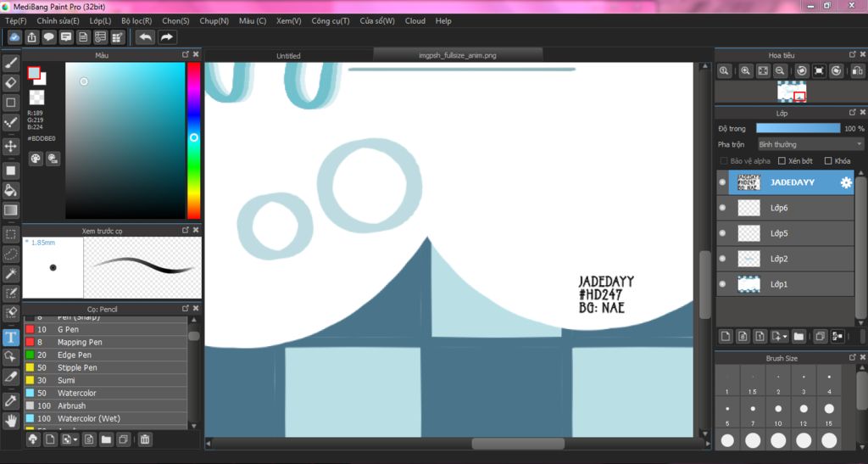Select the Text tool
Viewport: 868px width, 464px height.
[10, 338]
